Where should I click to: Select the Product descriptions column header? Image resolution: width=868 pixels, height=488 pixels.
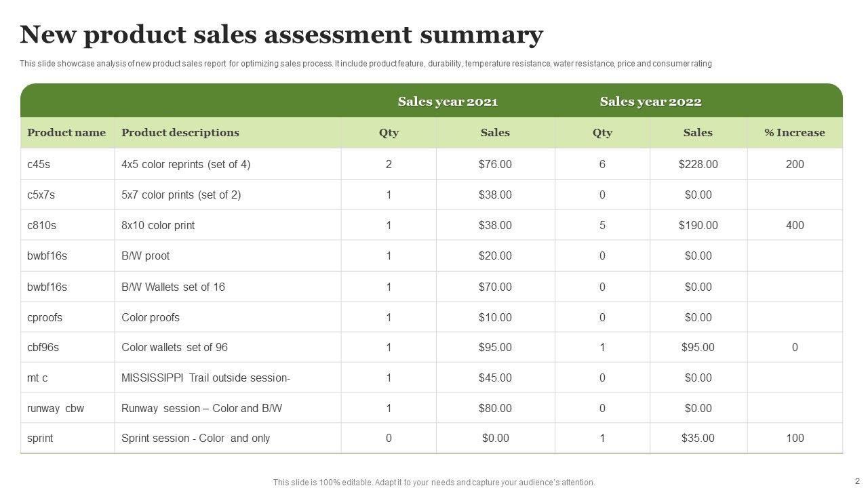coord(180,133)
